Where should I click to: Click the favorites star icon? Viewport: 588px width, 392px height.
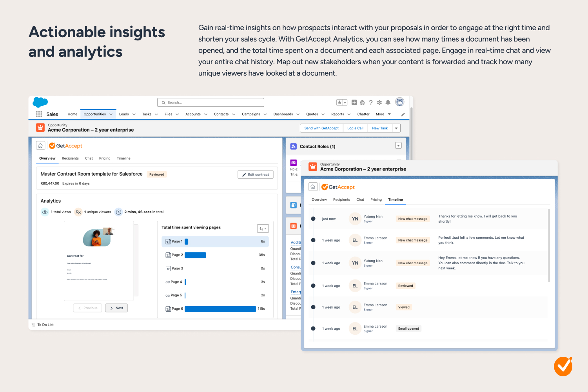click(x=339, y=102)
